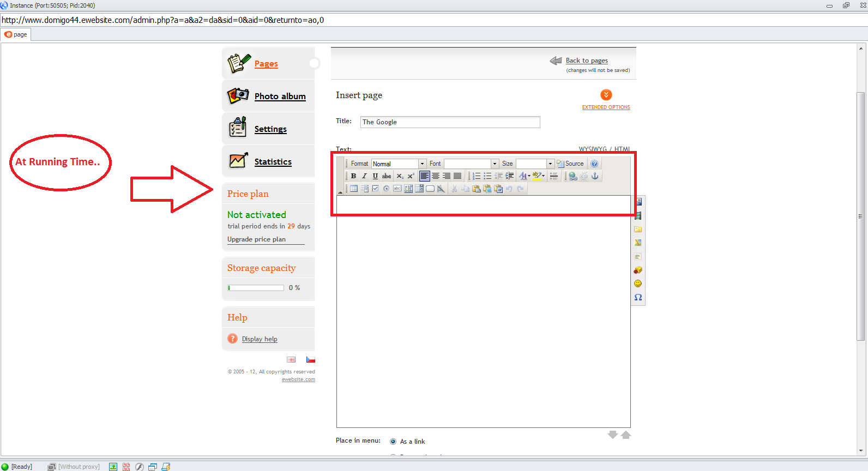Open Settings in the sidebar menu

click(270, 129)
